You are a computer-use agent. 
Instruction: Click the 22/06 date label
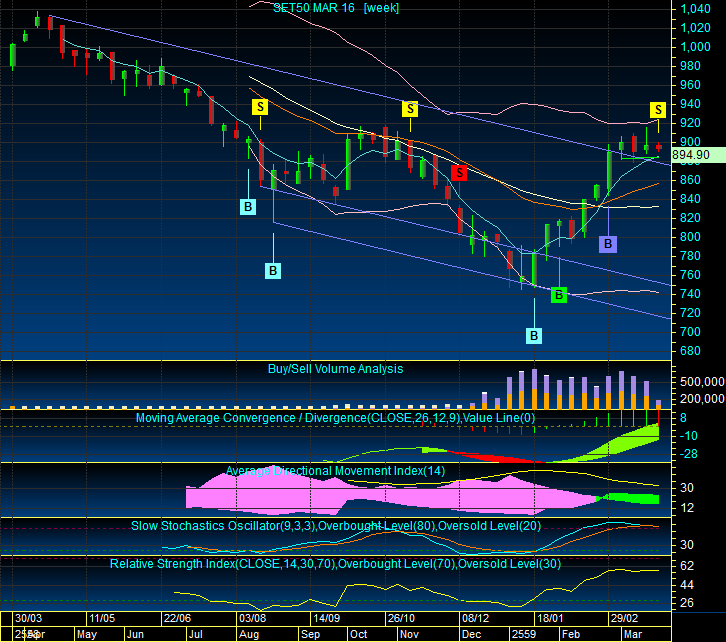177,618
